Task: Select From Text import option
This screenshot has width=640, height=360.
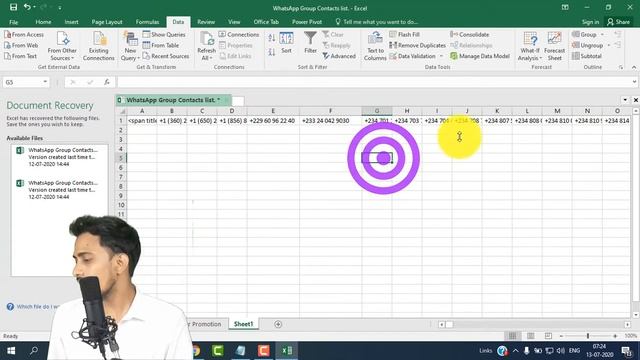Action: point(20,56)
